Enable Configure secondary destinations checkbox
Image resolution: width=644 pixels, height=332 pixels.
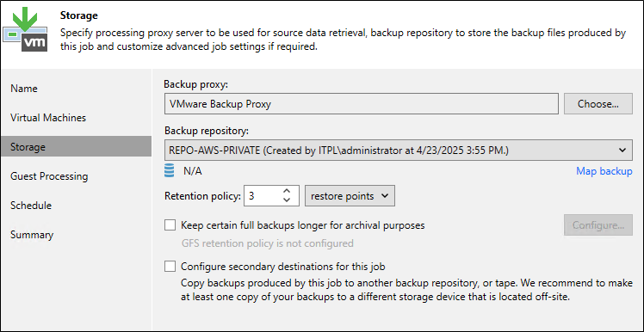[170, 267]
